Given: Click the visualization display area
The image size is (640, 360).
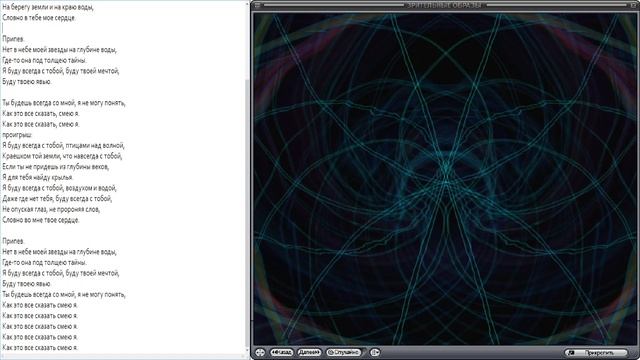Looking at the screenshot, I should pos(444,179).
